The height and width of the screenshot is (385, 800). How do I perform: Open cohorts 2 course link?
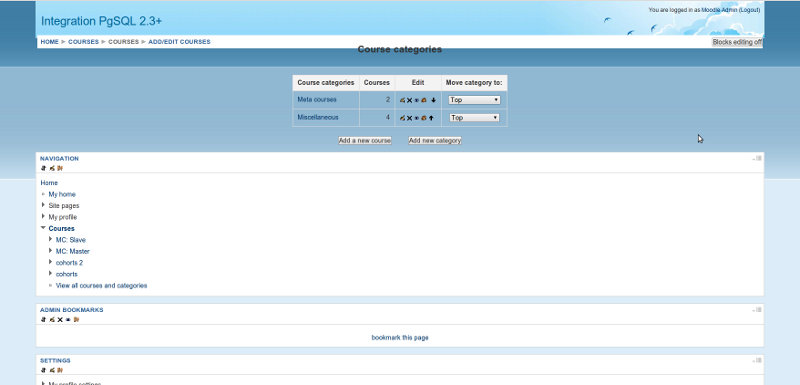tap(69, 263)
